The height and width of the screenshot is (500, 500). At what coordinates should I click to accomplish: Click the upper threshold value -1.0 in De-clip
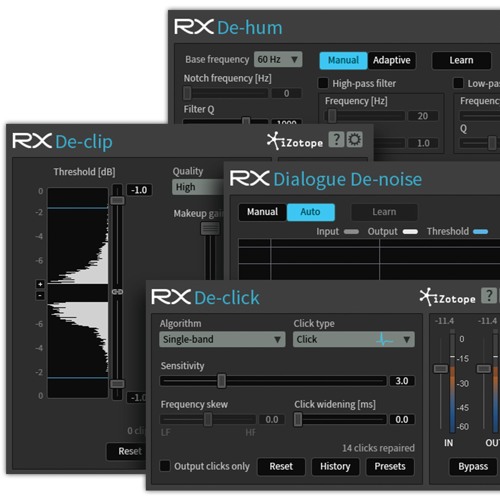139,190
